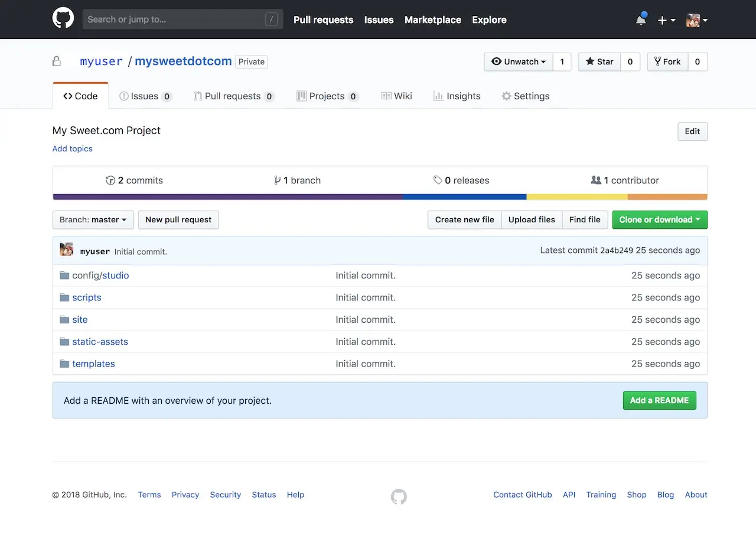Click the myuser owner link
Viewport: 756px width, 535px height.
tap(101, 61)
